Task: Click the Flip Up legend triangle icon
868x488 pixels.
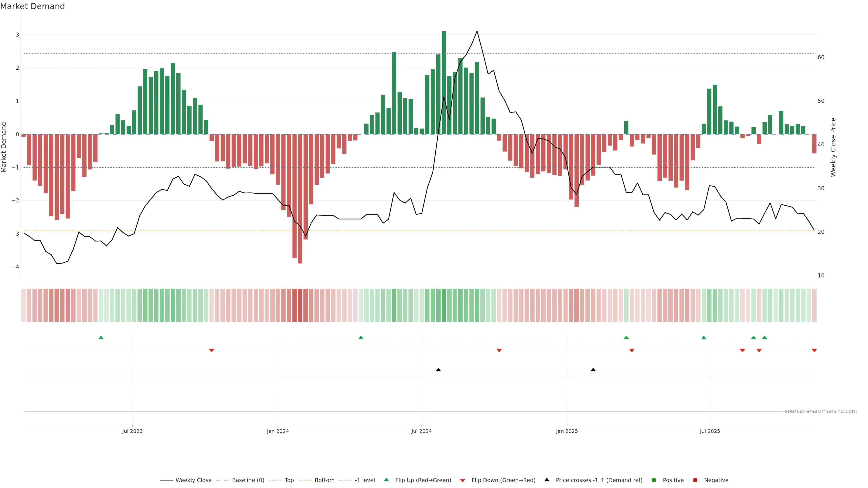Action: point(386,480)
